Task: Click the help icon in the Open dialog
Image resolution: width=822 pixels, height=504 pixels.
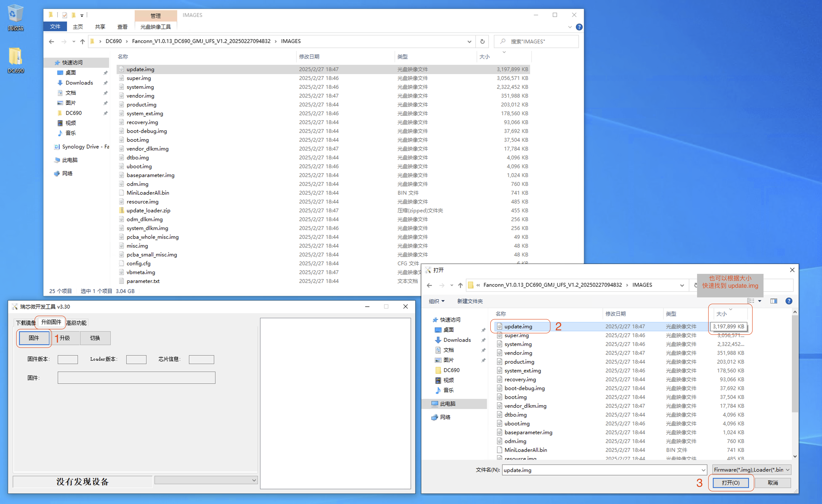Action: click(x=789, y=301)
